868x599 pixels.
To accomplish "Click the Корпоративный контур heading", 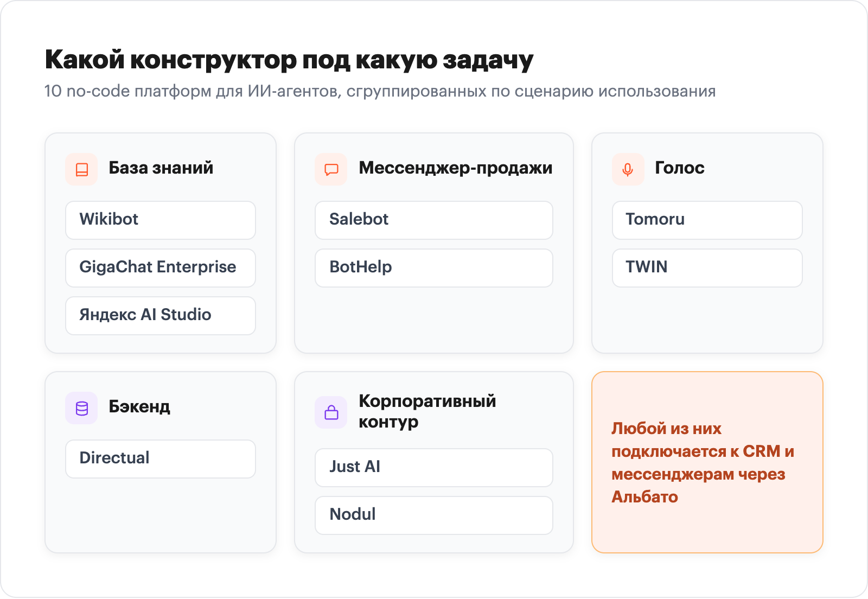I will coord(427,411).
